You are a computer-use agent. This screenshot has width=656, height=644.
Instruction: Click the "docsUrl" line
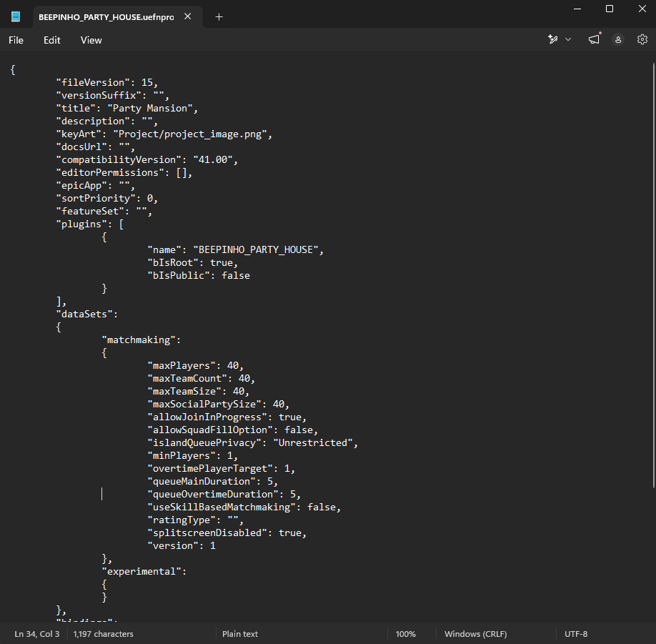tap(95, 147)
